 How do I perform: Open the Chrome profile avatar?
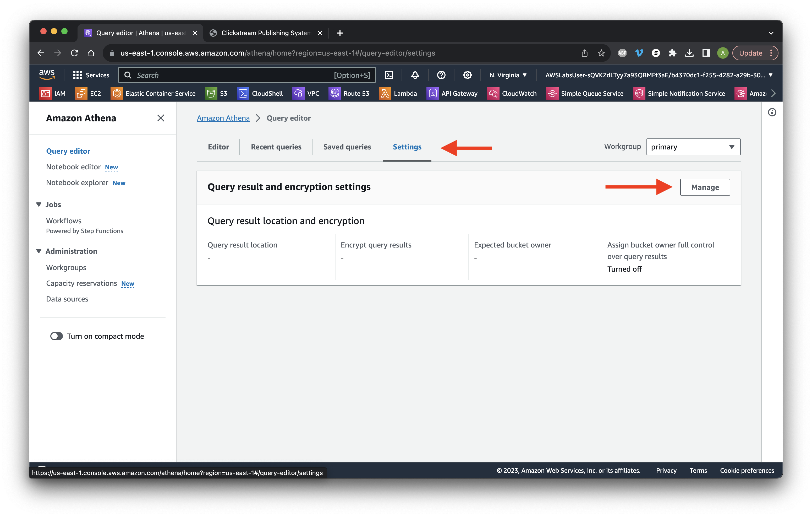click(723, 53)
